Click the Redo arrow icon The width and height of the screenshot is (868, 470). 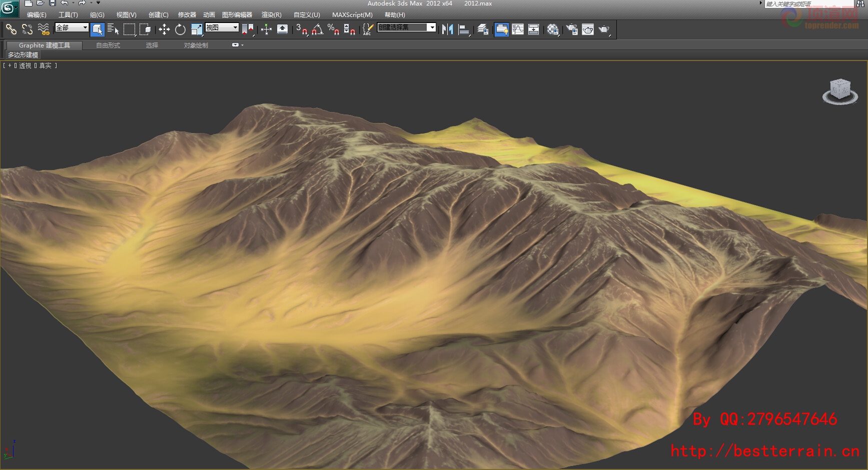(82, 3)
